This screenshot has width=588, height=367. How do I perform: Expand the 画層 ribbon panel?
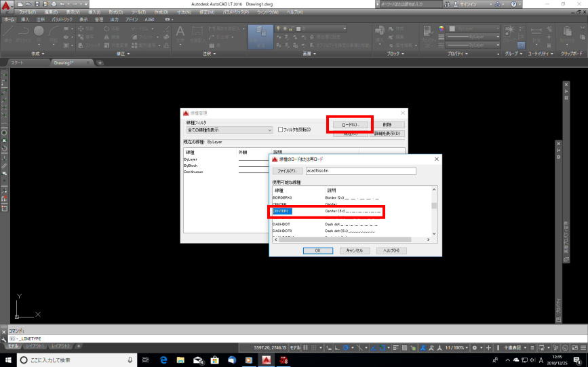pos(309,54)
